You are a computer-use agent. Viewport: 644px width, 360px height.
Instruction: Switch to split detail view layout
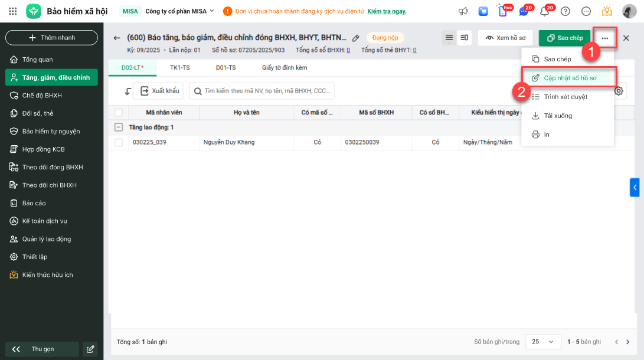click(464, 38)
